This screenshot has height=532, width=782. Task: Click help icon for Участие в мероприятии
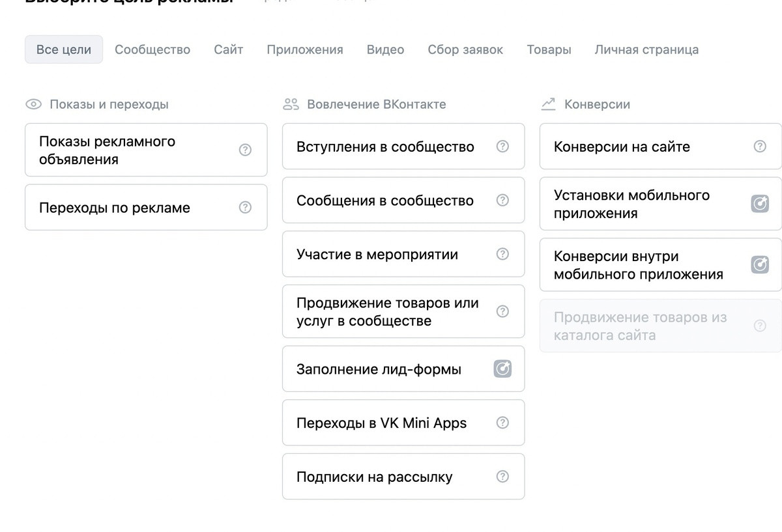pos(502,254)
